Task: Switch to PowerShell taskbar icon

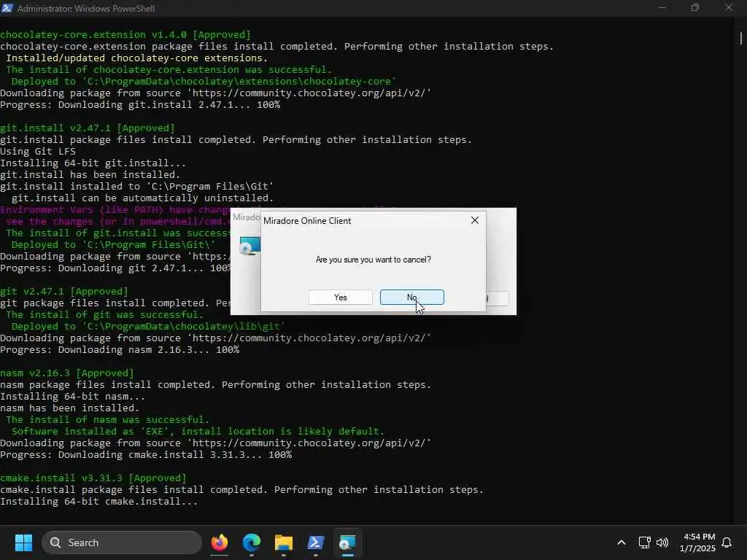Action: click(315, 542)
